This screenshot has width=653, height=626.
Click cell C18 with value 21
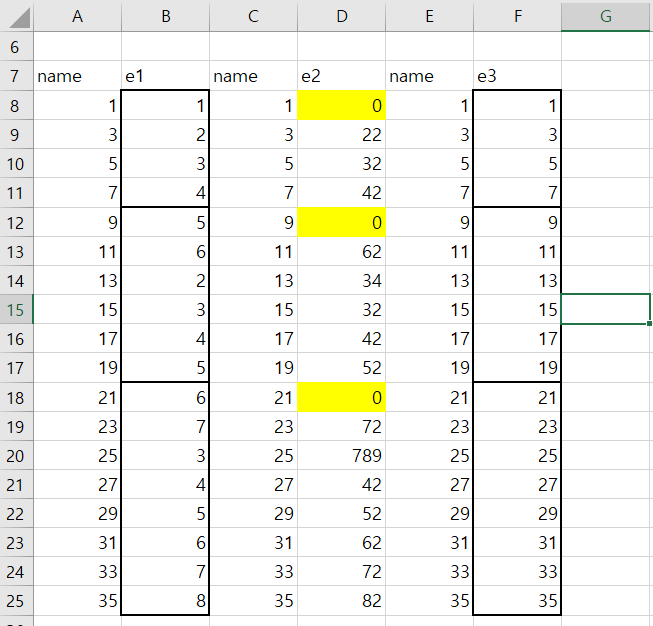pos(253,397)
